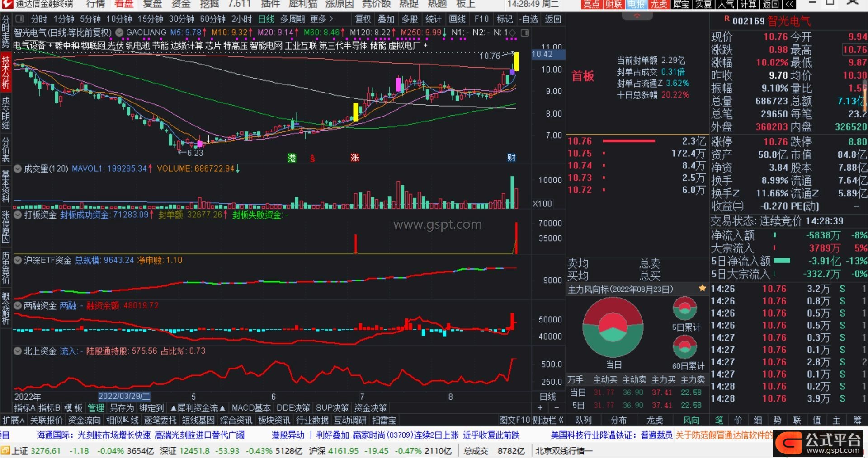Open the MACD基本 indicator template

coord(251,408)
